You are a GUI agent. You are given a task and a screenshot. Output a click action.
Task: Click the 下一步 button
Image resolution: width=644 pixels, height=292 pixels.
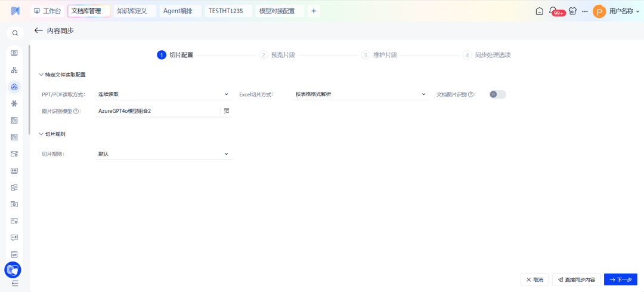tap(620, 279)
